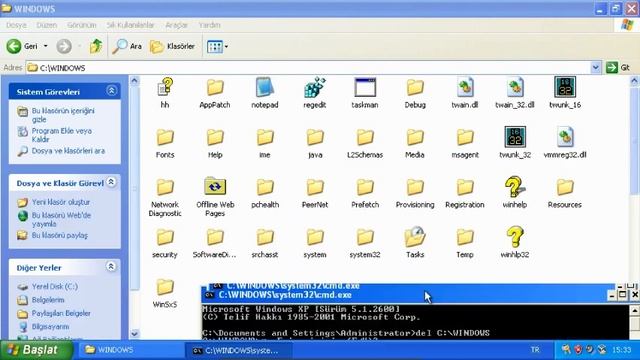This screenshot has height=360, width=640.
Task: Open the Araçlar menu
Action: pyautogui.click(x=176, y=25)
